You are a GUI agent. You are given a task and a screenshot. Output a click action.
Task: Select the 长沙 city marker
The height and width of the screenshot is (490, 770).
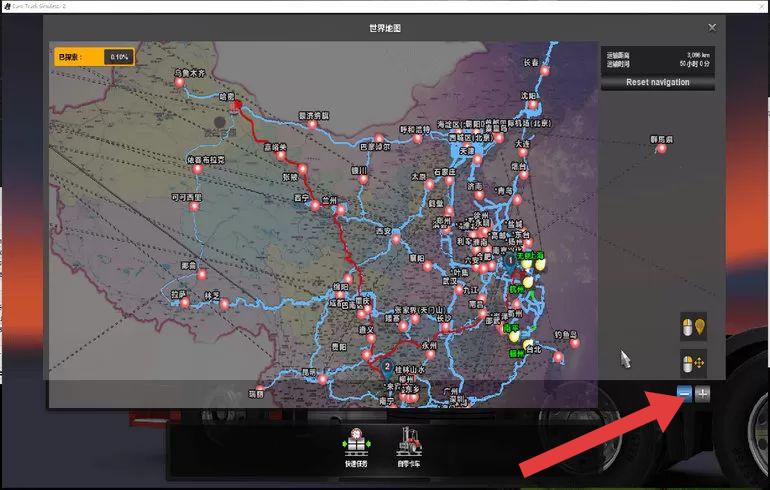click(446, 327)
